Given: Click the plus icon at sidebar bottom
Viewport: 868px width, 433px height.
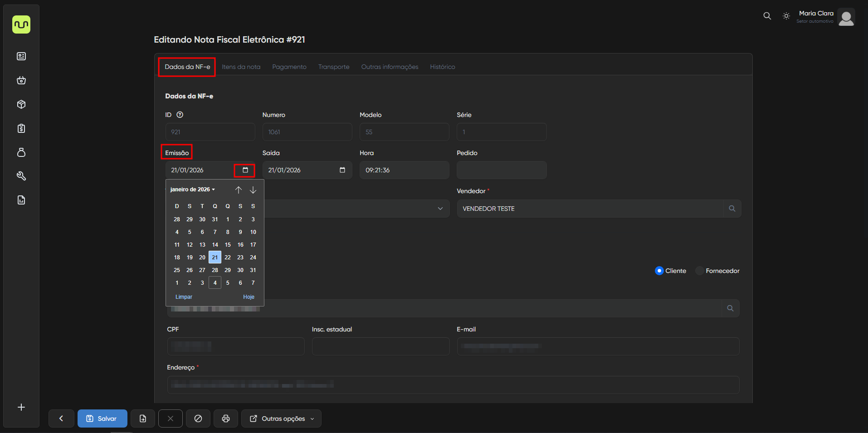Looking at the screenshot, I should [21, 407].
